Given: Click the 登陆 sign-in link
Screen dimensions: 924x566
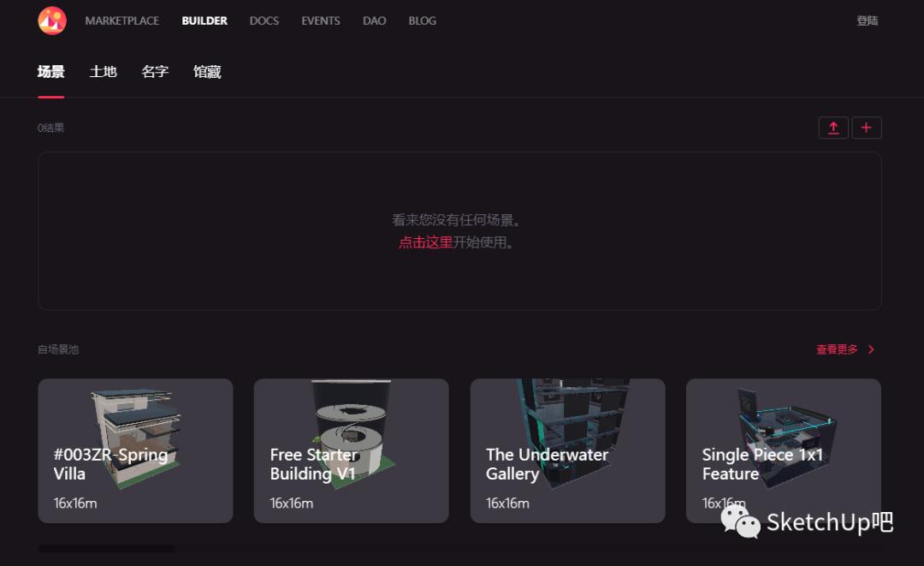Looking at the screenshot, I should click(x=868, y=21).
